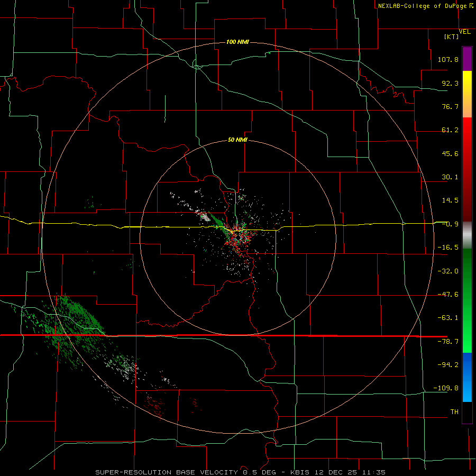
Task: Select the 50 NMI range ring label
Action: (x=237, y=140)
